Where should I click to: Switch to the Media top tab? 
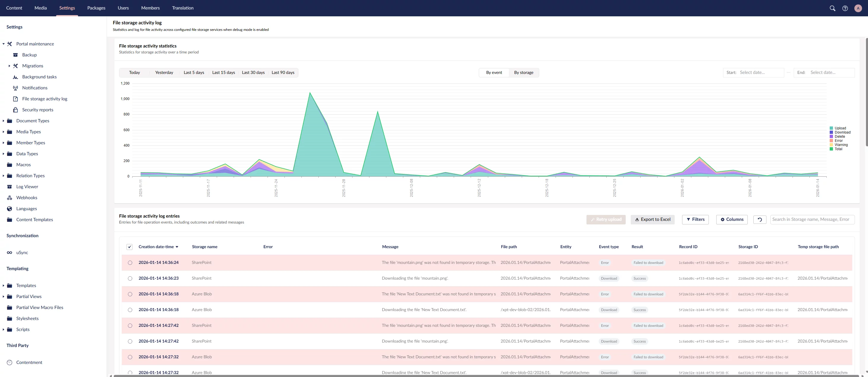[40, 8]
